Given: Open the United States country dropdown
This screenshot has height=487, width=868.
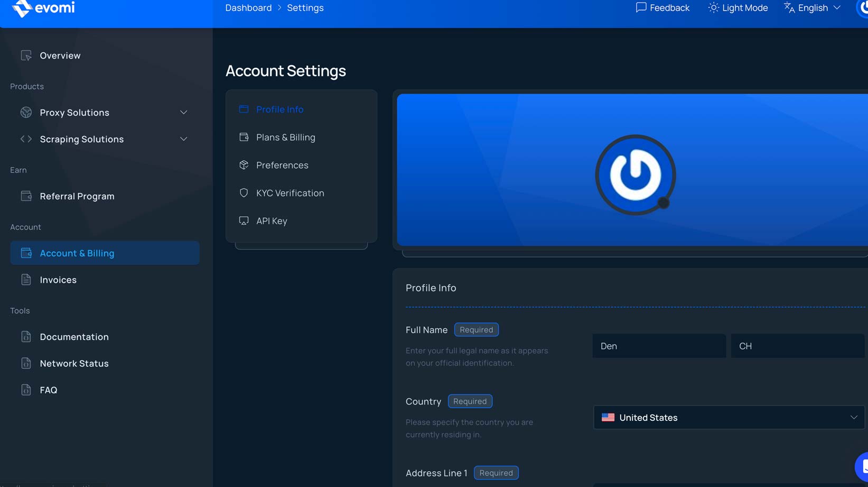Looking at the screenshot, I should coord(729,418).
